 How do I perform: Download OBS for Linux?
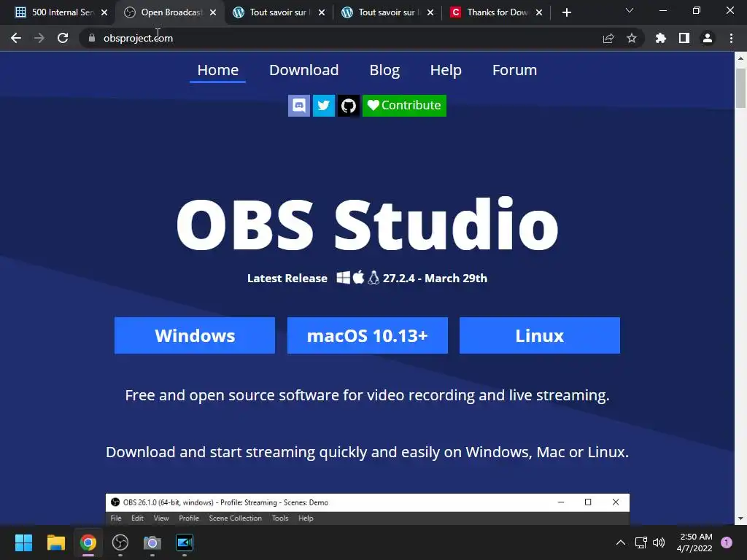(540, 335)
